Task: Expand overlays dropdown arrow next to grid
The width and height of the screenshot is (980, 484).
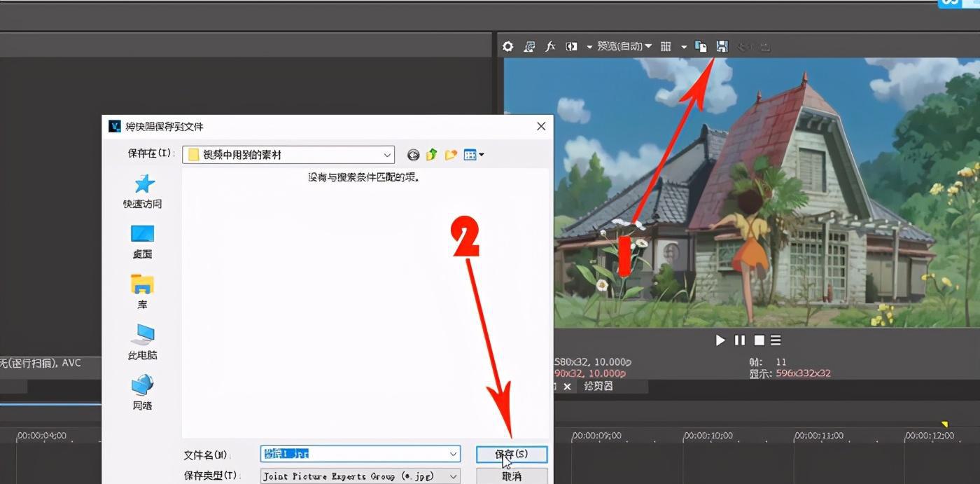Action: (684, 47)
